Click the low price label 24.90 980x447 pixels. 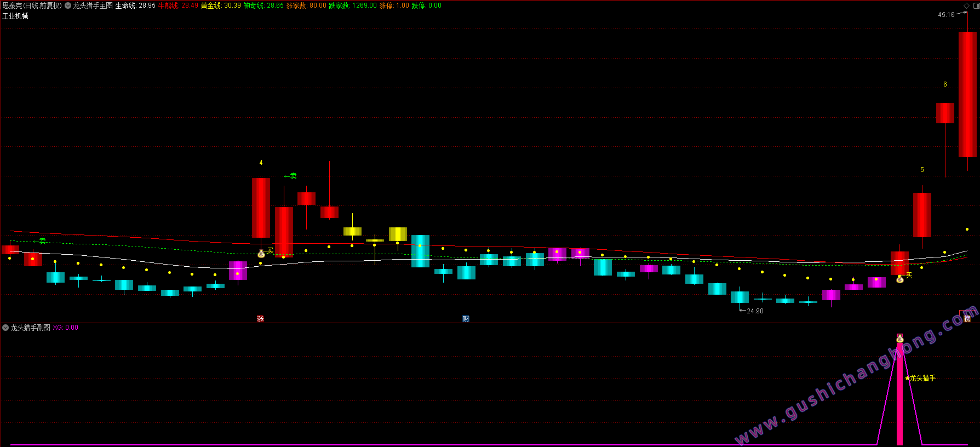click(x=755, y=311)
